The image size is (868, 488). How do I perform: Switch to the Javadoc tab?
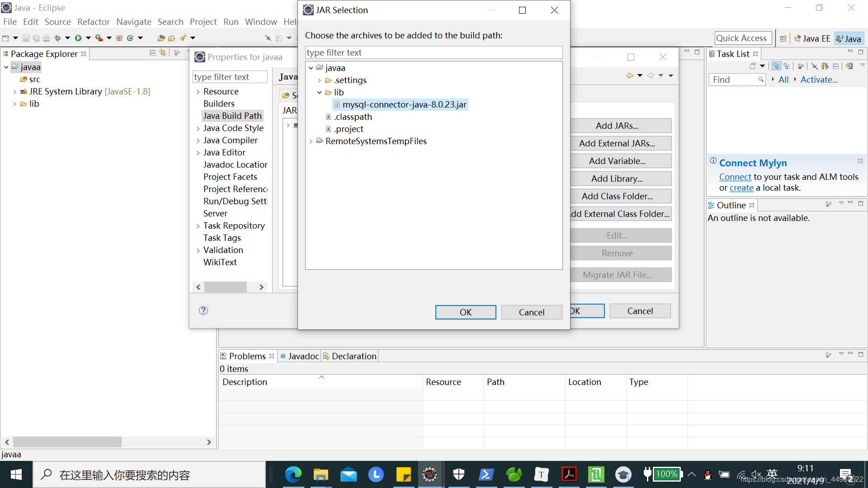click(x=299, y=356)
